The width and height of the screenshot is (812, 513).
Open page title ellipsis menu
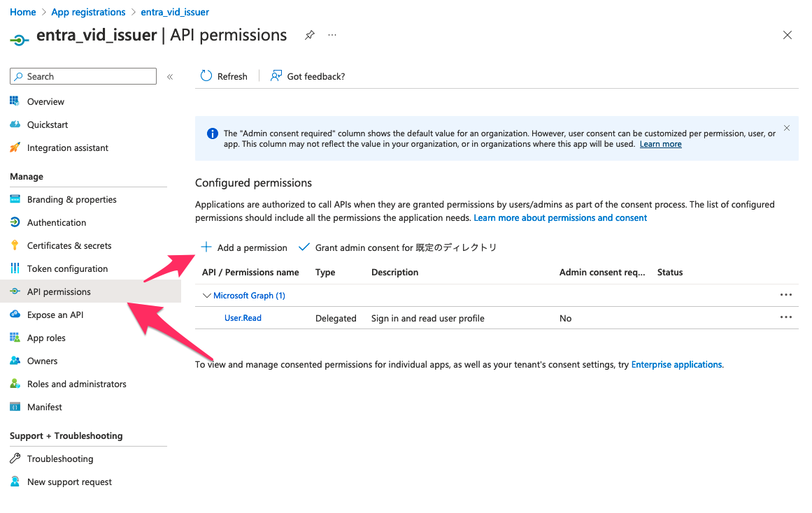(332, 36)
